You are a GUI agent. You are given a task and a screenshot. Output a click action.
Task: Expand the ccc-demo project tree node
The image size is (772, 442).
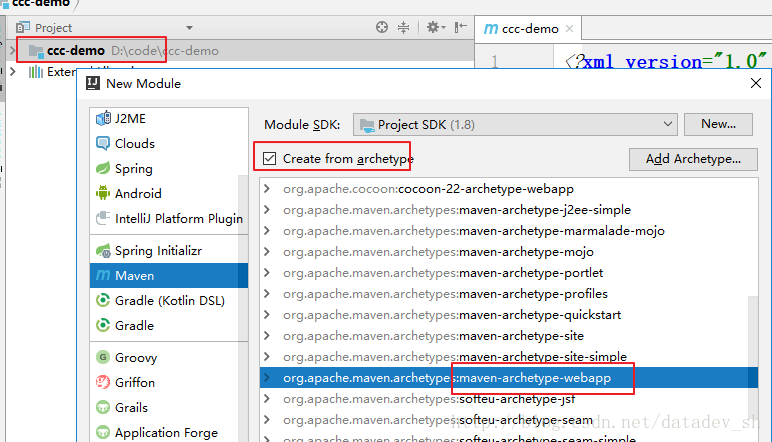coord(12,51)
